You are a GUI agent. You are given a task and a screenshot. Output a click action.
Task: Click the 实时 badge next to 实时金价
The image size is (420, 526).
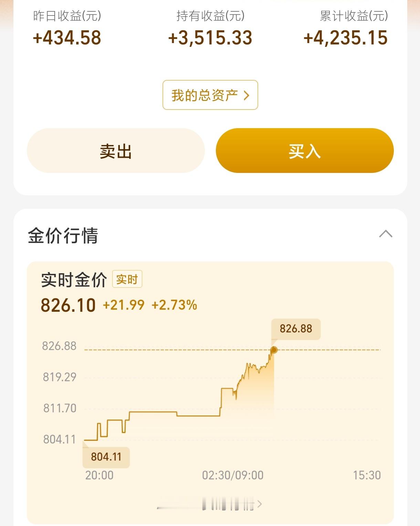tap(127, 279)
